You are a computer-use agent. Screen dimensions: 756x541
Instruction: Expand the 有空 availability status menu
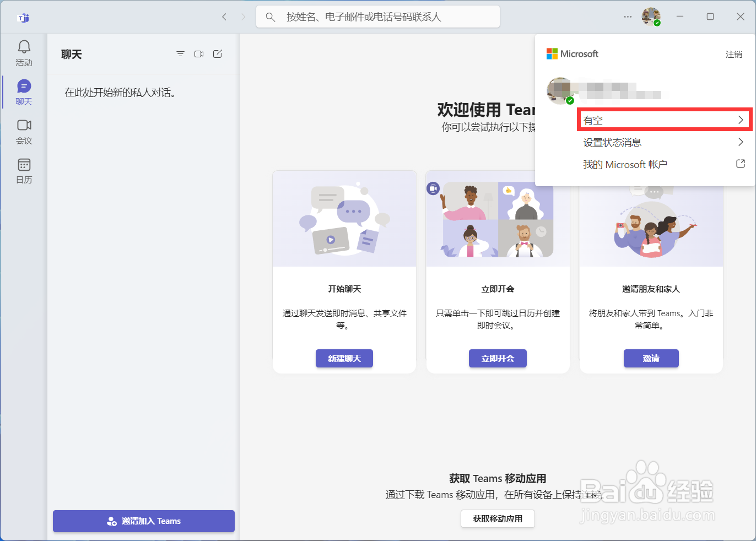pyautogui.click(x=664, y=120)
